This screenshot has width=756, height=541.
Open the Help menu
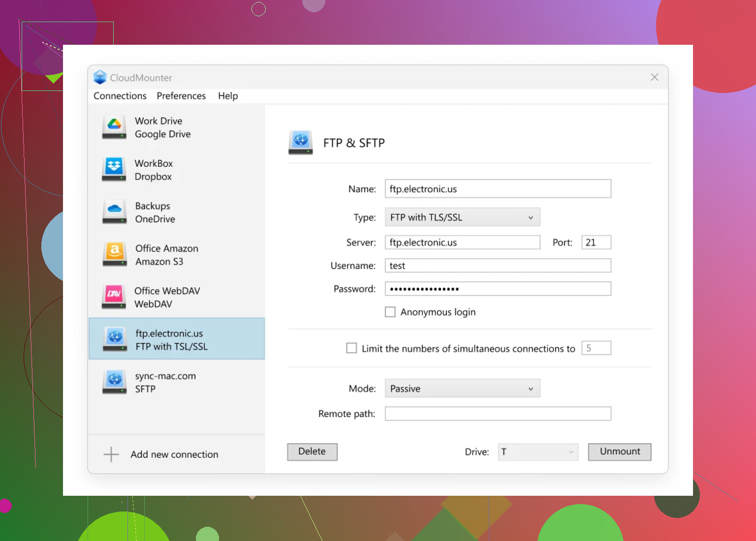(228, 96)
